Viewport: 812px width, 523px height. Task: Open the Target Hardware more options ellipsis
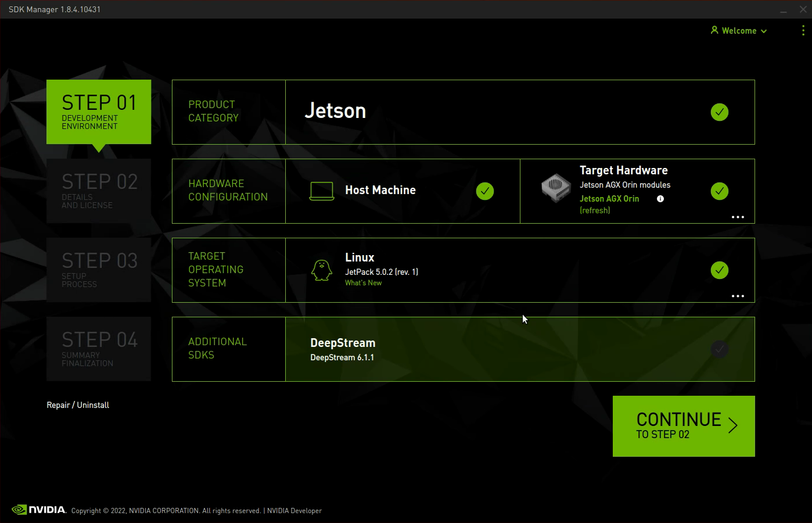point(738,217)
